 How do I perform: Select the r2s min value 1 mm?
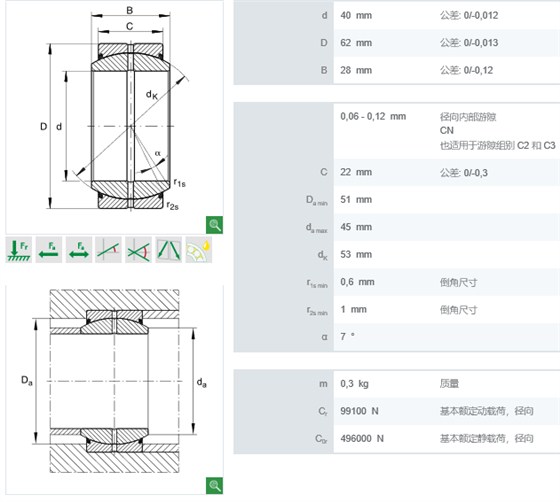pos(353,310)
